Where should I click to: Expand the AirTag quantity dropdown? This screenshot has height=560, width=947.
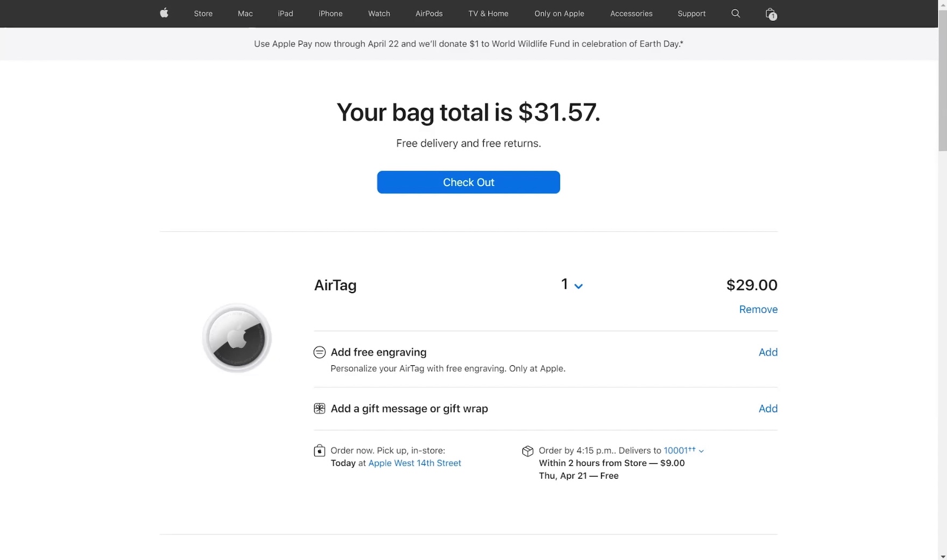pyautogui.click(x=571, y=285)
